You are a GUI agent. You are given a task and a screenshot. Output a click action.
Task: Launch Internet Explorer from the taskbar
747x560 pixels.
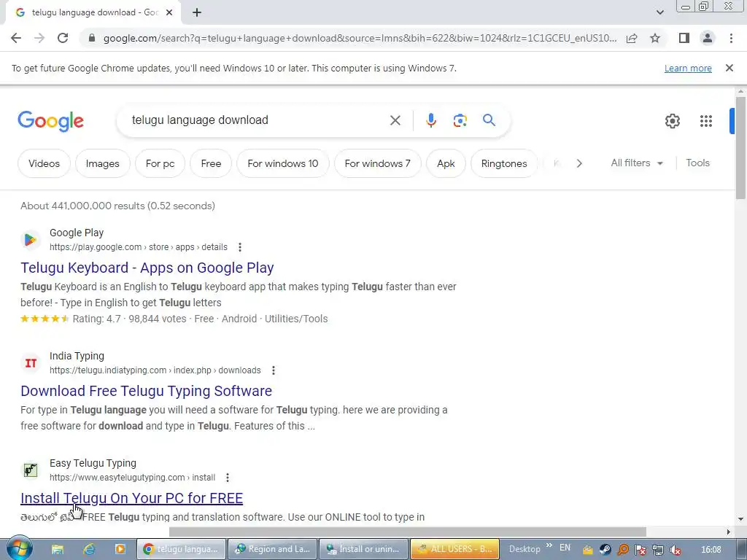coord(89,549)
